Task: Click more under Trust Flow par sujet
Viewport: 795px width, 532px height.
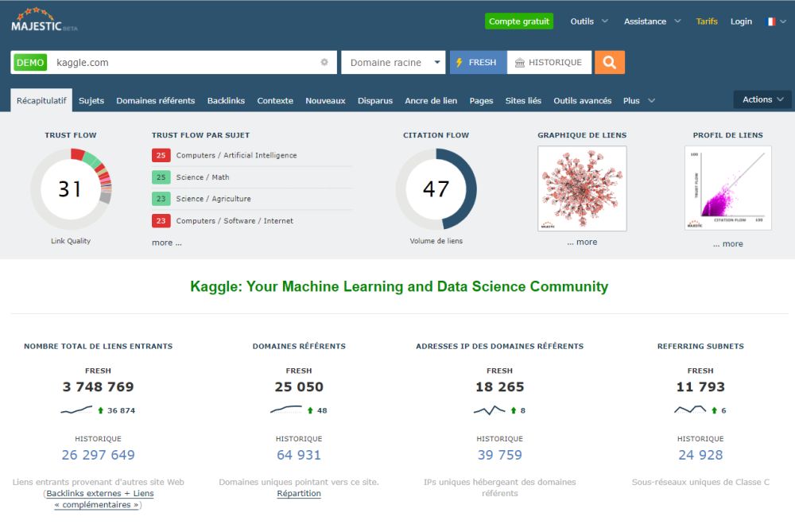Action: point(167,243)
